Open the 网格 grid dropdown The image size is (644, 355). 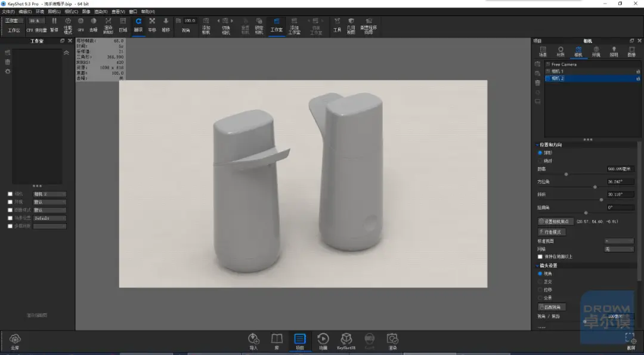[x=619, y=249]
